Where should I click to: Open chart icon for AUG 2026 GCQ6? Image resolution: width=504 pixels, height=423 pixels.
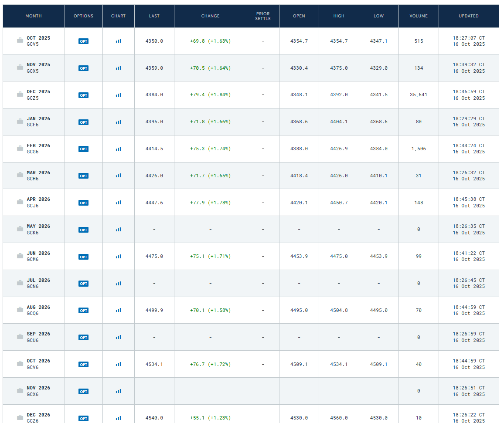click(118, 310)
